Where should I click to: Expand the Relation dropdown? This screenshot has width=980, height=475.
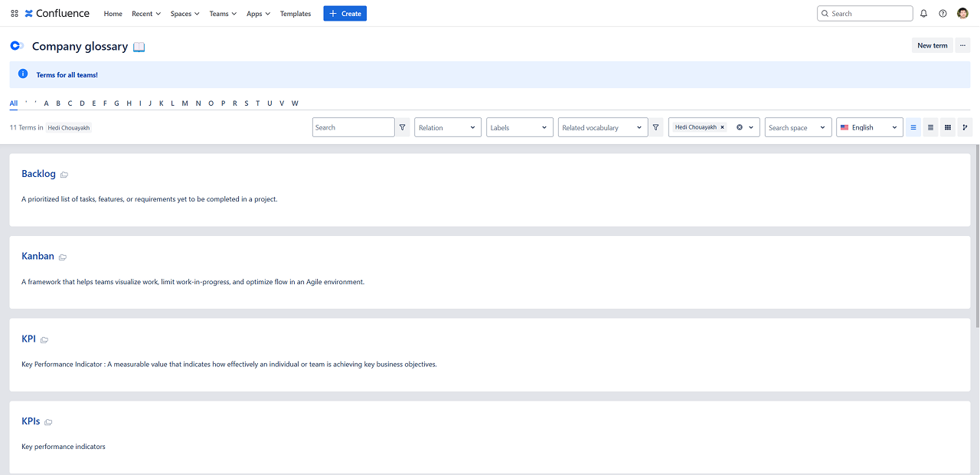point(448,128)
